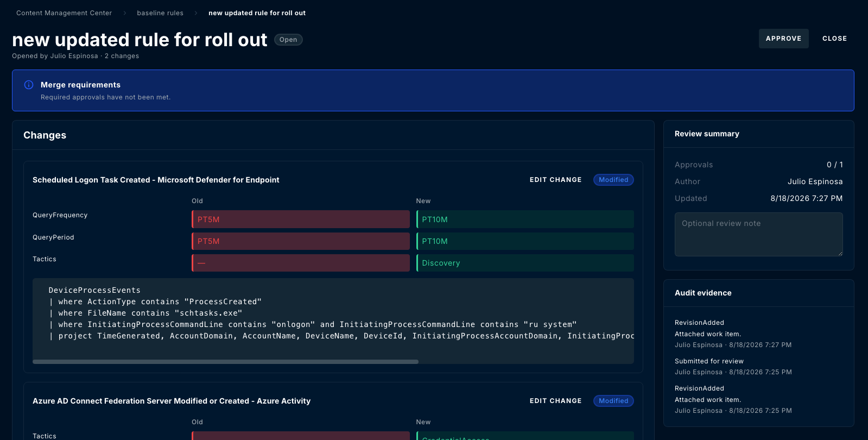Click the Old column header in Scheduled Logon rule
The width and height of the screenshot is (868, 440).
click(x=197, y=201)
